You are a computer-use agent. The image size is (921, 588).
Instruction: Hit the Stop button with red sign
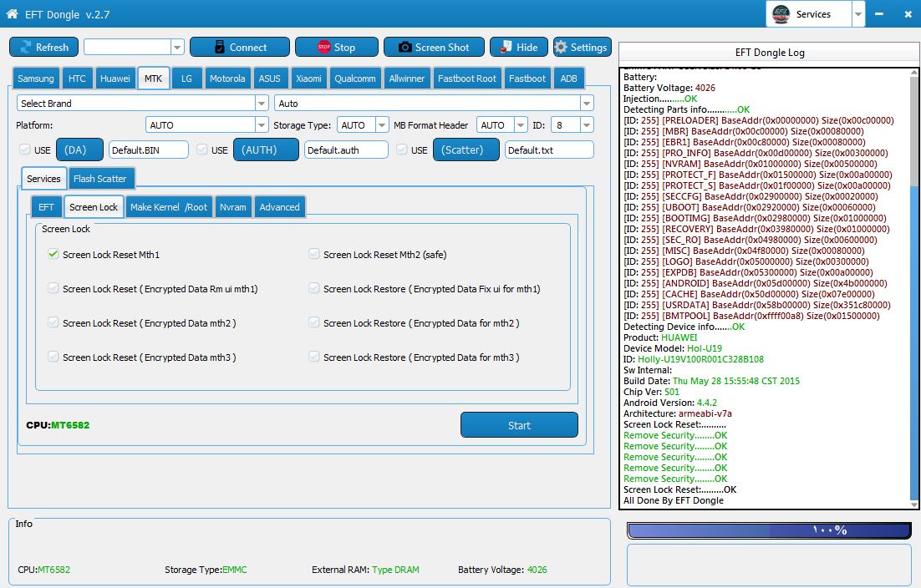click(336, 48)
